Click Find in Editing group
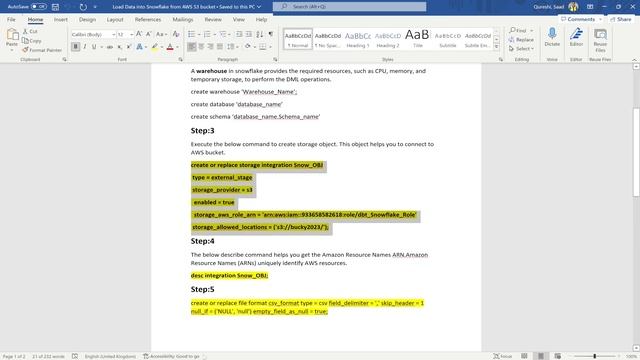 coord(521,31)
